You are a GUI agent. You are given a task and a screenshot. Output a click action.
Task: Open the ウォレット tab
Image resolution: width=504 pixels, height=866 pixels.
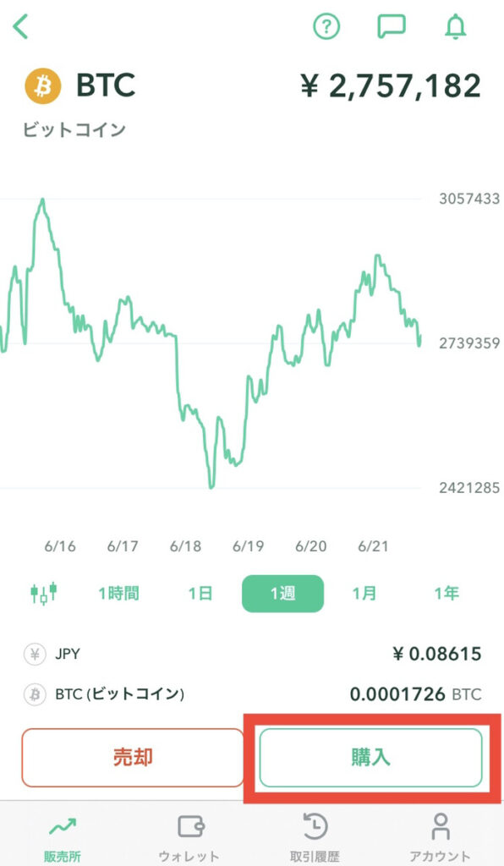pos(189,837)
